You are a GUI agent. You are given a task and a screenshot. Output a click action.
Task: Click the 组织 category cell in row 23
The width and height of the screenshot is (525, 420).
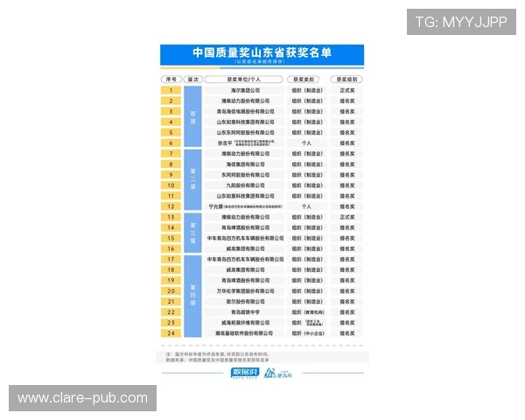click(x=307, y=323)
